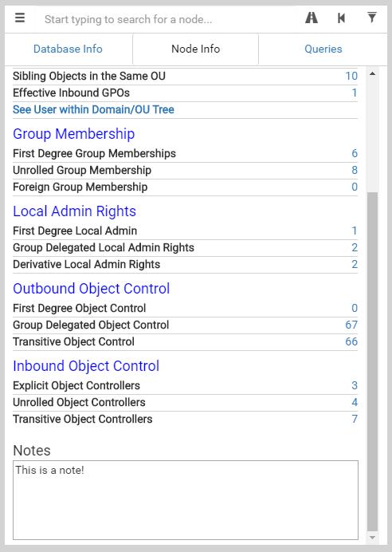Click the node search input field
Image resolution: width=392 pixels, height=552 pixels.
coord(167,19)
